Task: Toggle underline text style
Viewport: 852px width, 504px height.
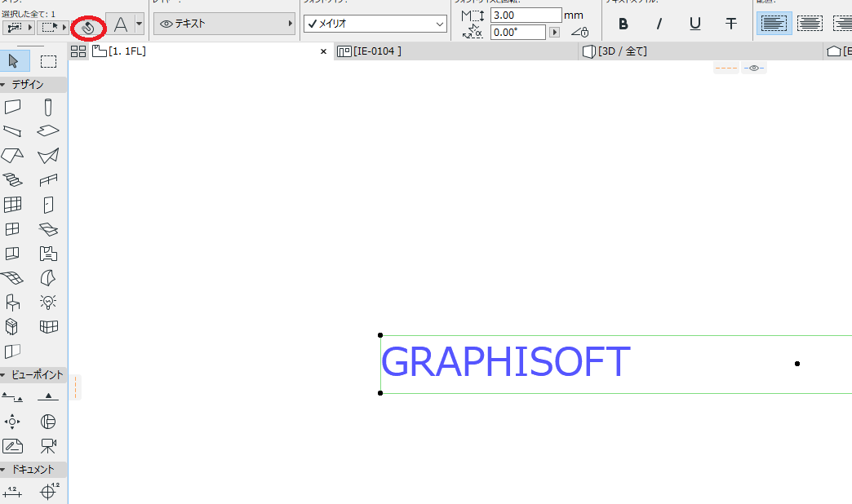Action: coord(695,24)
